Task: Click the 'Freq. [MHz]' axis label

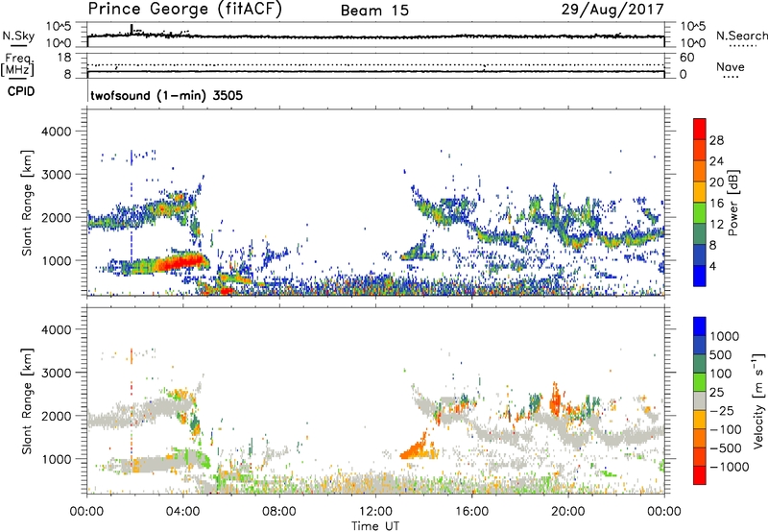Action: [17, 65]
